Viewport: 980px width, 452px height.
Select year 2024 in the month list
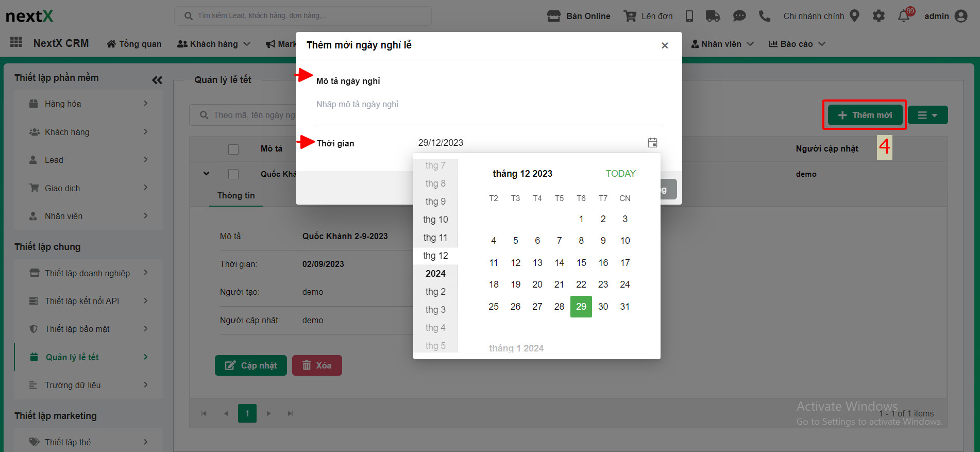(x=435, y=274)
